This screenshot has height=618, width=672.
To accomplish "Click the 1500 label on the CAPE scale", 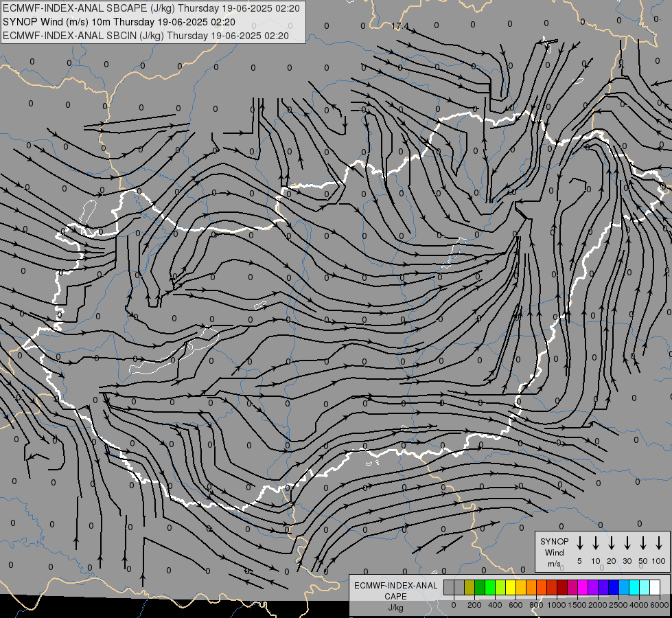I will click(x=577, y=605).
